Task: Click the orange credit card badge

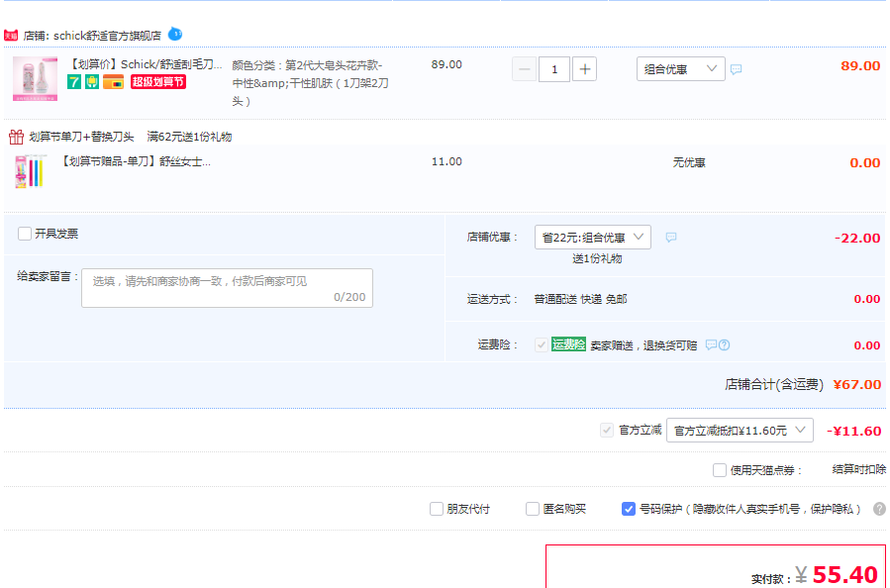Action: (114, 82)
